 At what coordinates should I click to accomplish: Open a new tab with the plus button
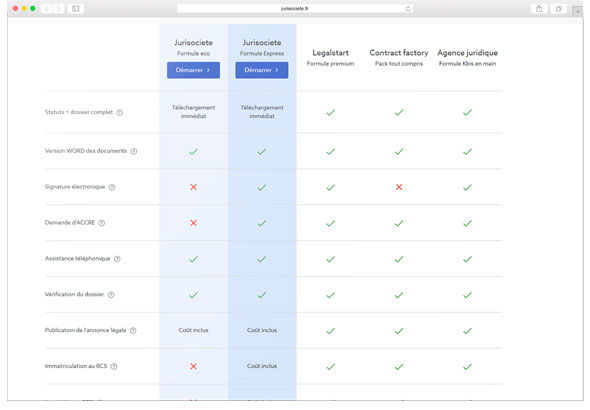coord(578,12)
